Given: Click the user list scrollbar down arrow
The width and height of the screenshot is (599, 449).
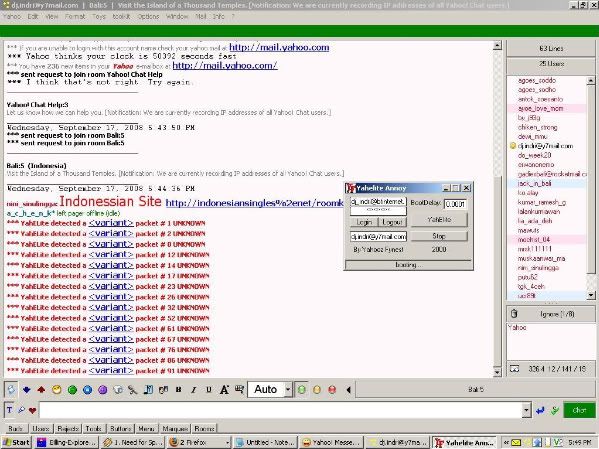Looking at the screenshot, I should pos(591,295).
